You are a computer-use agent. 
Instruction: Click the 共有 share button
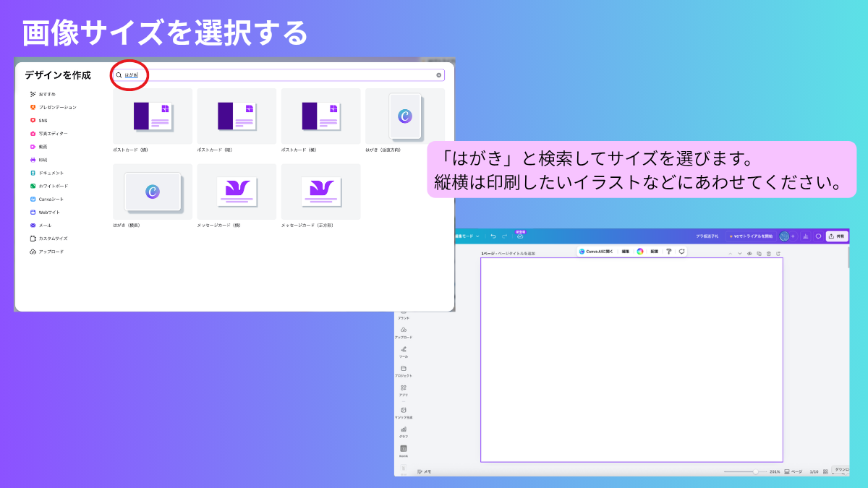(x=836, y=236)
